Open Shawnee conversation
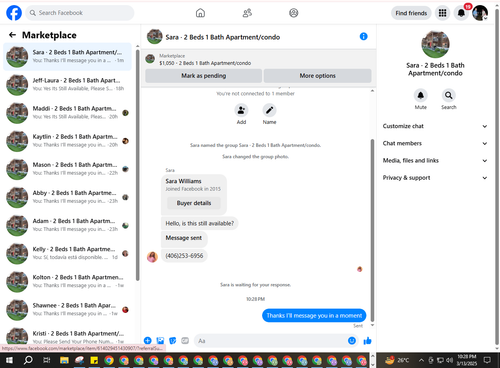Viewport: 500px width, 368px height. coord(67,309)
